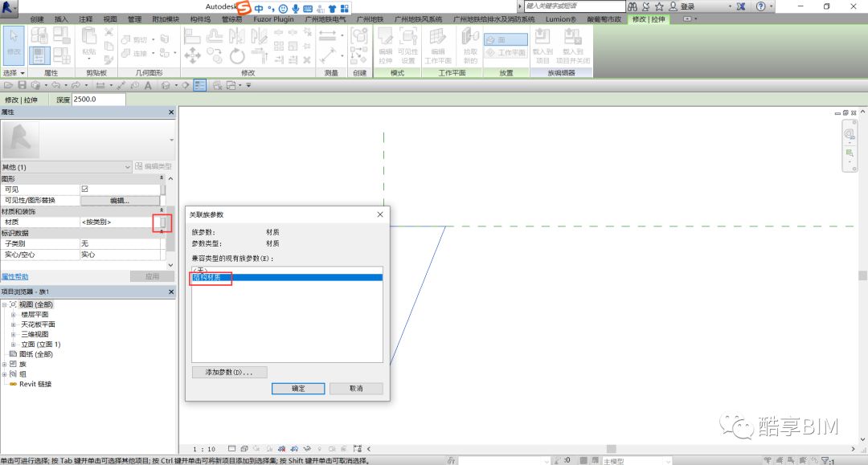Image resolution: width=868 pixels, height=465 pixels.
Task: Open the 粘贴 (Paste) tool
Action: 88,43
